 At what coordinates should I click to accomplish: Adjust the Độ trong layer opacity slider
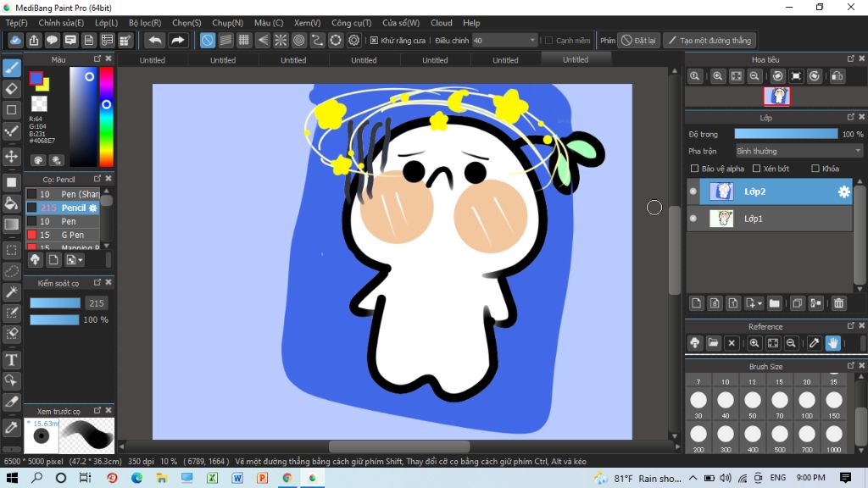[x=786, y=134]
